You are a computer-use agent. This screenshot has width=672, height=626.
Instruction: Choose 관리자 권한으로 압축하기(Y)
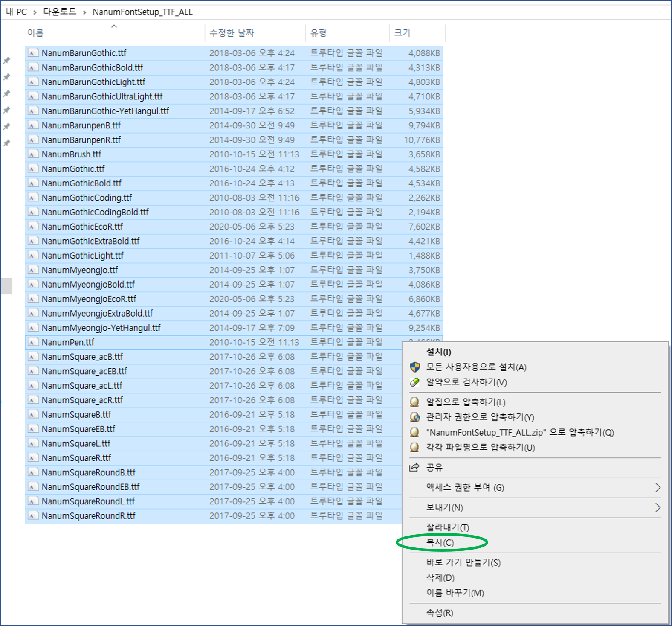[480, 417]
